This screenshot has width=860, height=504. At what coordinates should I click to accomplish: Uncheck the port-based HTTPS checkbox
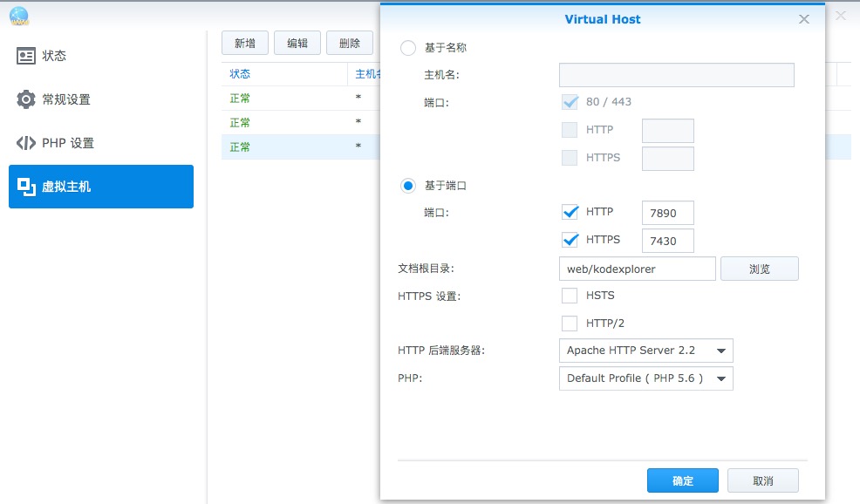(x=570, y=240)
